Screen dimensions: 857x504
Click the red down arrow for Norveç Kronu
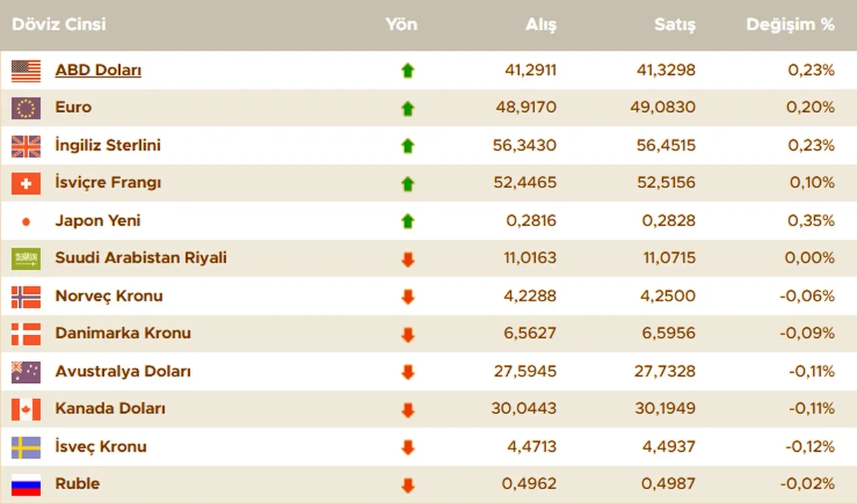(408, 296)
